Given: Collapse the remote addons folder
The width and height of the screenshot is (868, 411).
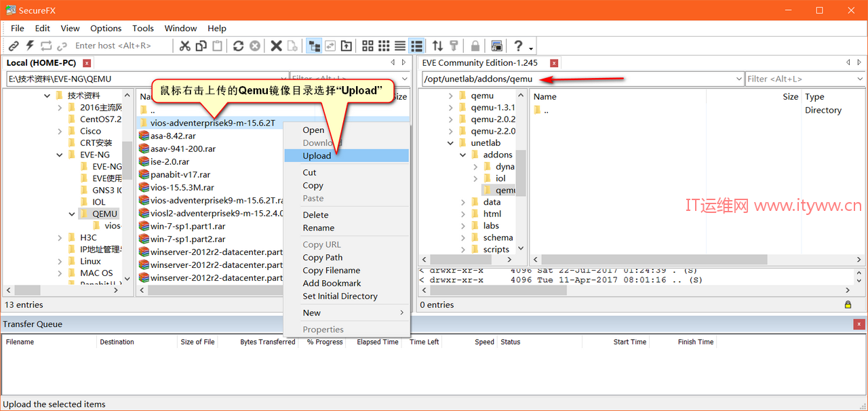Looking at the screenshot, I should [x=463, y=155].
